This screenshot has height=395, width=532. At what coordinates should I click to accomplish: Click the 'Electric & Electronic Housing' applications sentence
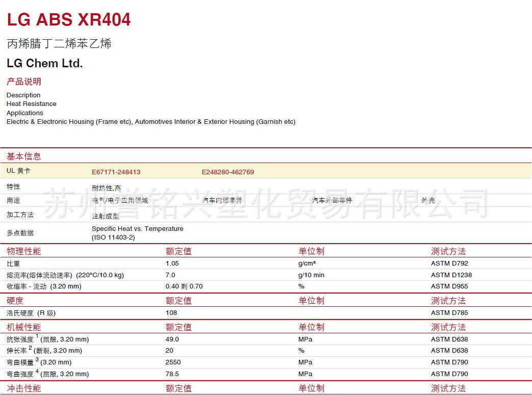click(x=151, y=122)
